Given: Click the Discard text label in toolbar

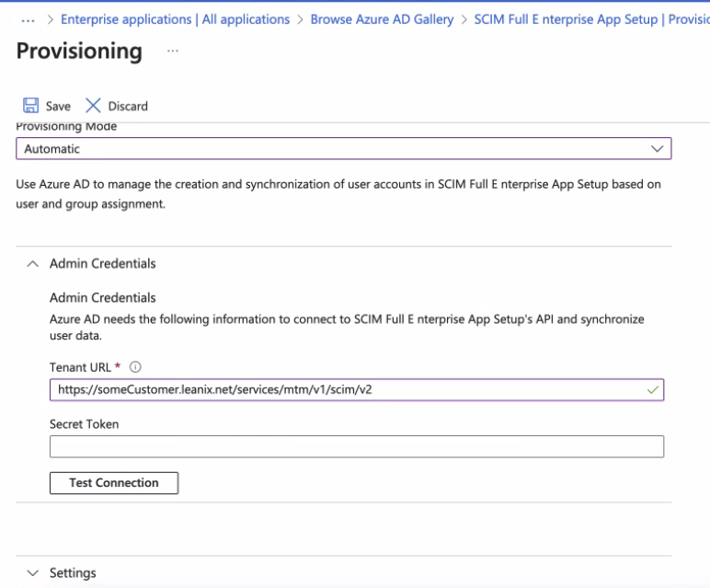Looking at the screenshot, I should click(128, 106).
